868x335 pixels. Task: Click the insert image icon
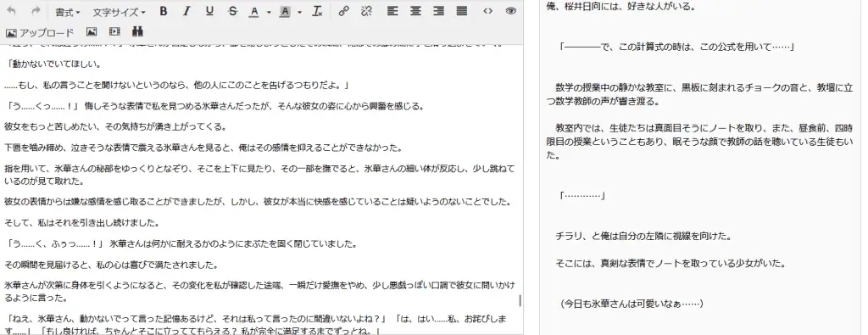(x=92, y=32)
